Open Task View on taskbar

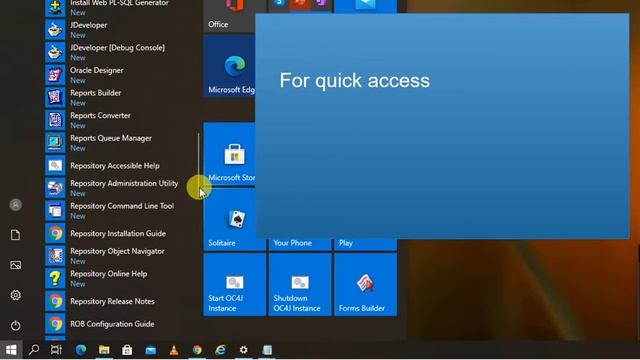coord(56,350)
